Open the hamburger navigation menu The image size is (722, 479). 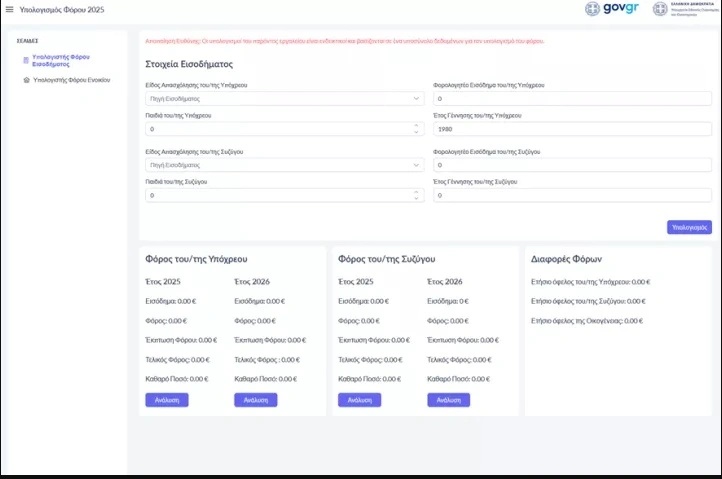tap(10, 8)
